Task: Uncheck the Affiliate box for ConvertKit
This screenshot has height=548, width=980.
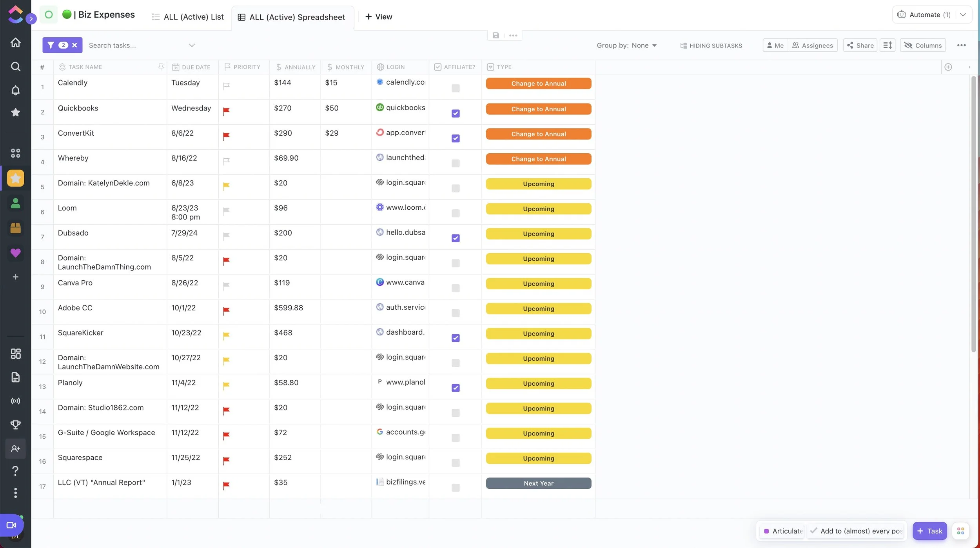Action: pos(455,138)
